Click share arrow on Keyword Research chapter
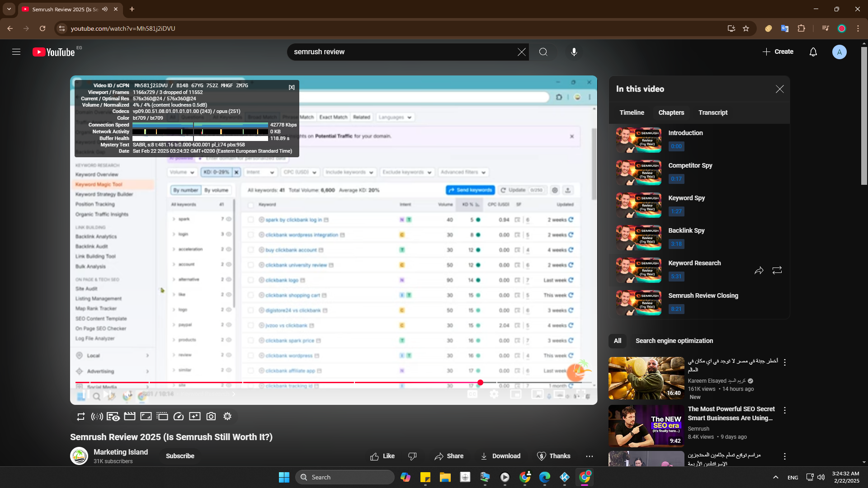The width and height of the screenshot is (868, 488). pyautogui.click(x=759, y=271)
